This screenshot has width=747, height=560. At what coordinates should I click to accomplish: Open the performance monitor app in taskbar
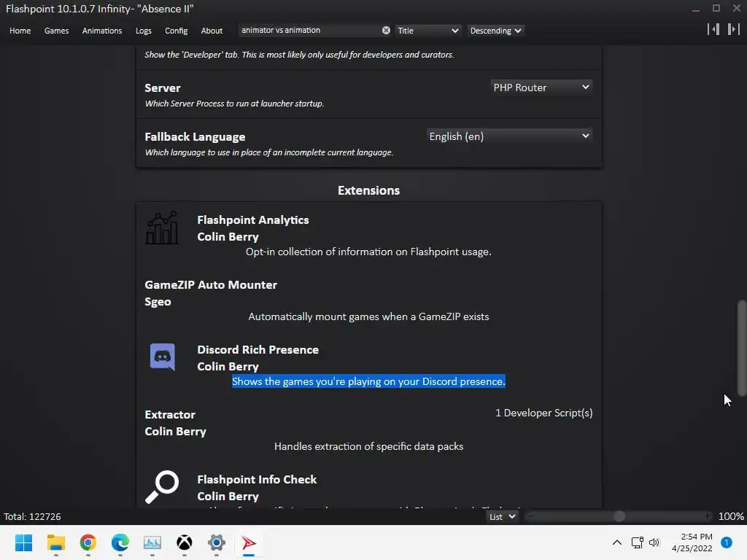[x=152, y=542]
